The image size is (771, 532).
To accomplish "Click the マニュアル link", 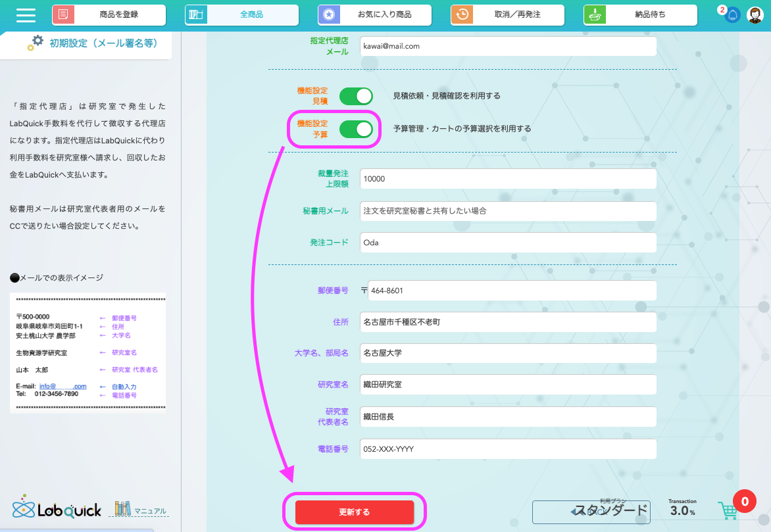I will (x=150, y=511).
